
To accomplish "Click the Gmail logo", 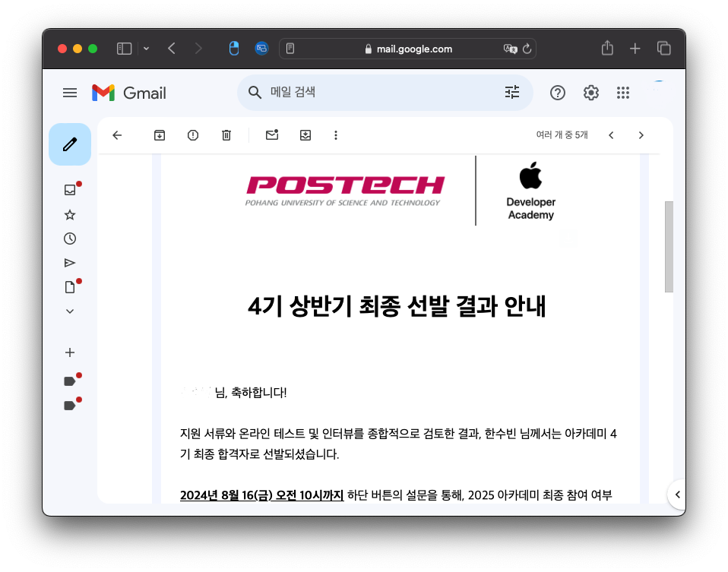I will click(x=129, y=93).
